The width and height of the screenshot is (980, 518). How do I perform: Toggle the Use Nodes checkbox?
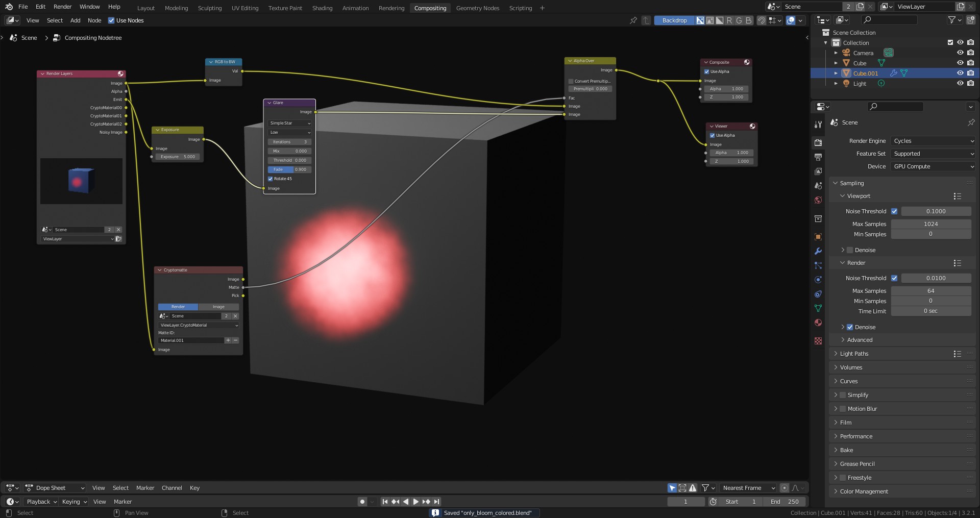(x=111, y=20)
